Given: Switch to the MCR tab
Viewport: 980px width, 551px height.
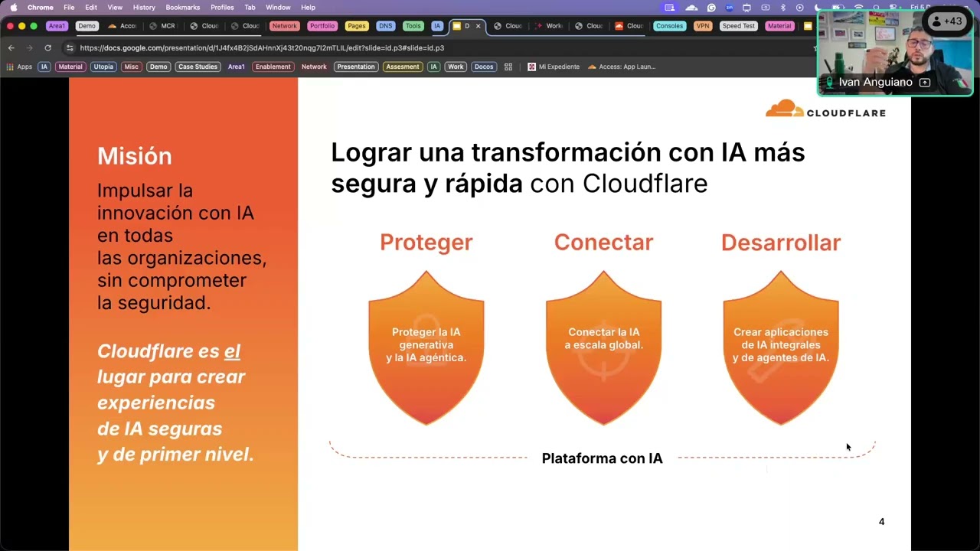Looking at the screenshot, I should pyautogui.click(x=163, y=26).
